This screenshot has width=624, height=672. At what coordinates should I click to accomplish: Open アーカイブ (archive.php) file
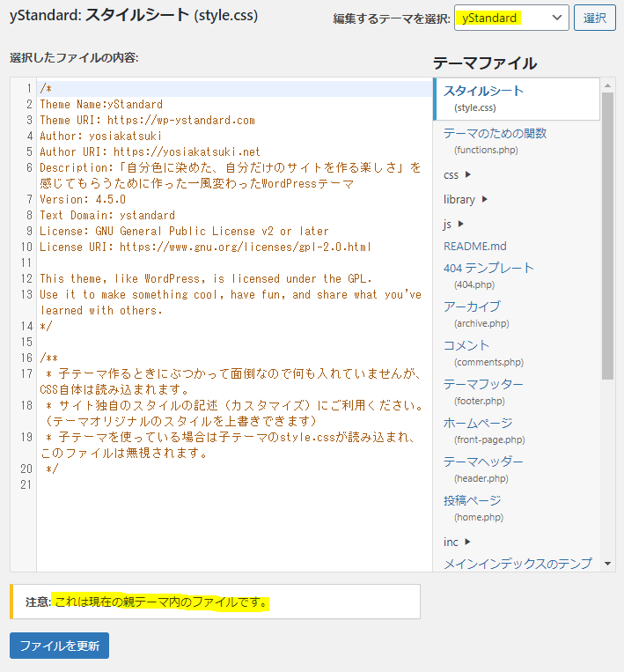pos(476,314)
